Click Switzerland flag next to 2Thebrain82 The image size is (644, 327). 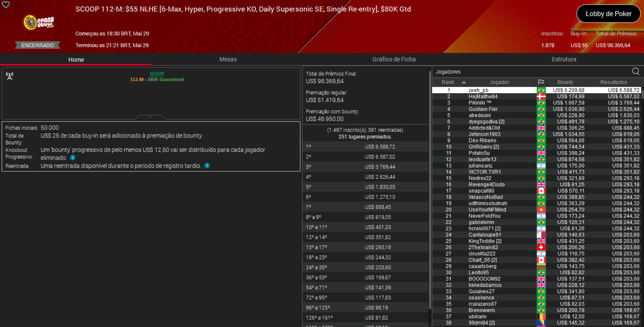pos(541,248)
